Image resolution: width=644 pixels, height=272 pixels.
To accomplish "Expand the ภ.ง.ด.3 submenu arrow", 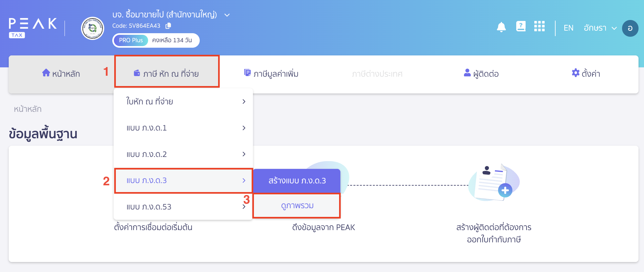I will (x=244, y=180).
